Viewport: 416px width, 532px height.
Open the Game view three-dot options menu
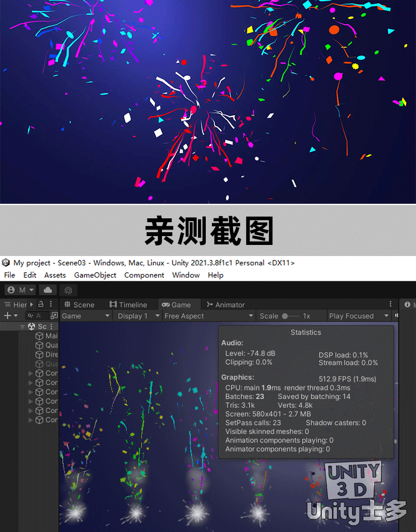(390, 304)
